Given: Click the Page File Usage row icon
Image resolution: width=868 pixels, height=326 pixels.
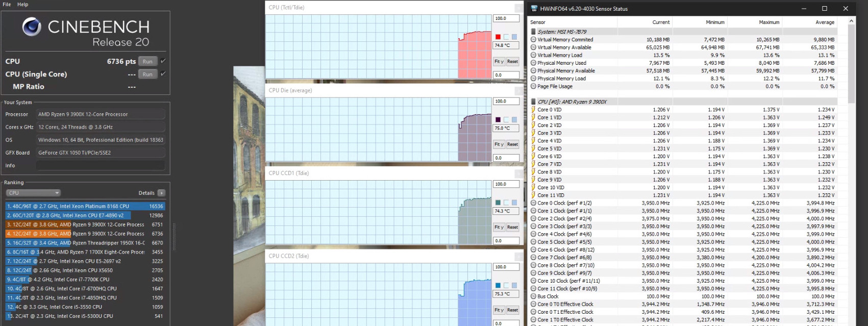Looking at the screenshot, I should (533, 86).
